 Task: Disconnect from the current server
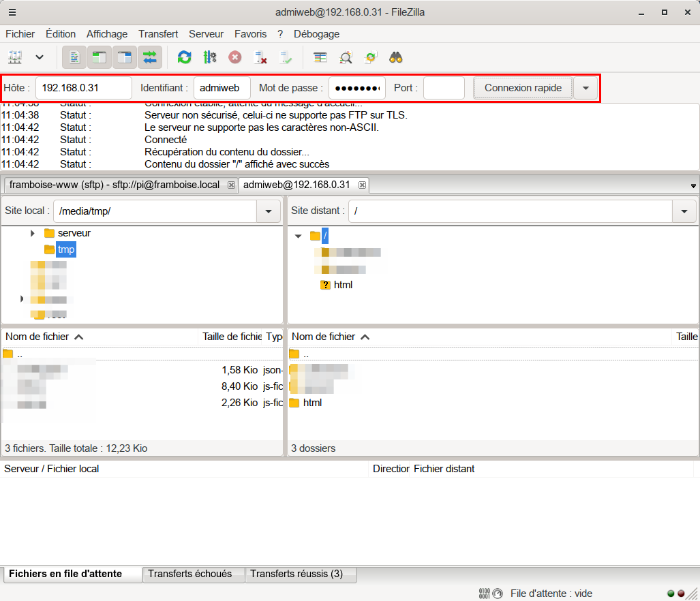260,57
